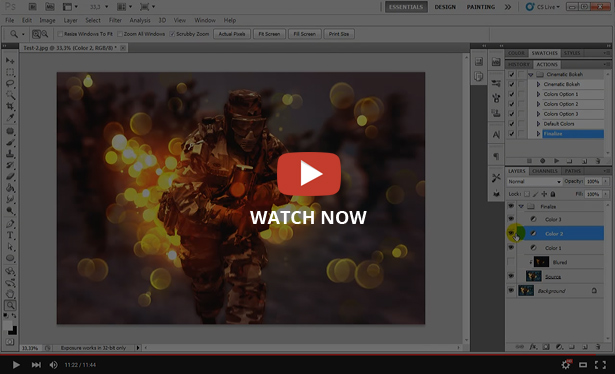This screenshot has width=615, height=374.
Task: Collapse the Finalize layer group
Action: tap(521, 206)
